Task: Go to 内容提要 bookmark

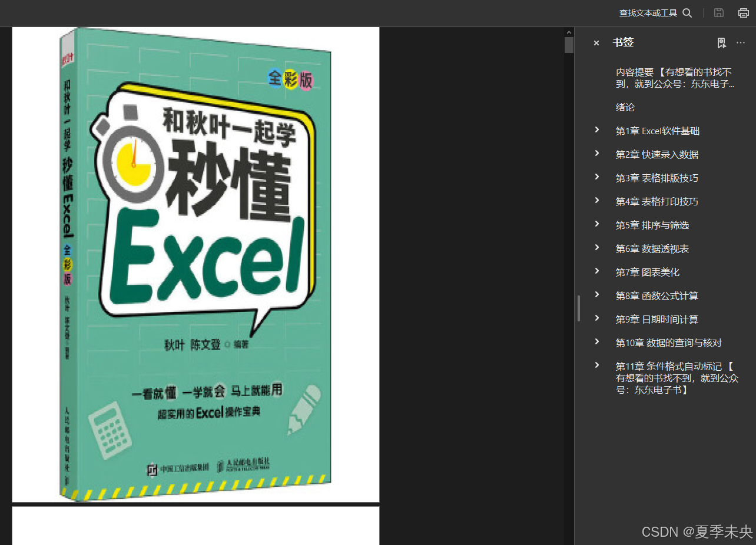Action: [675, 78]
